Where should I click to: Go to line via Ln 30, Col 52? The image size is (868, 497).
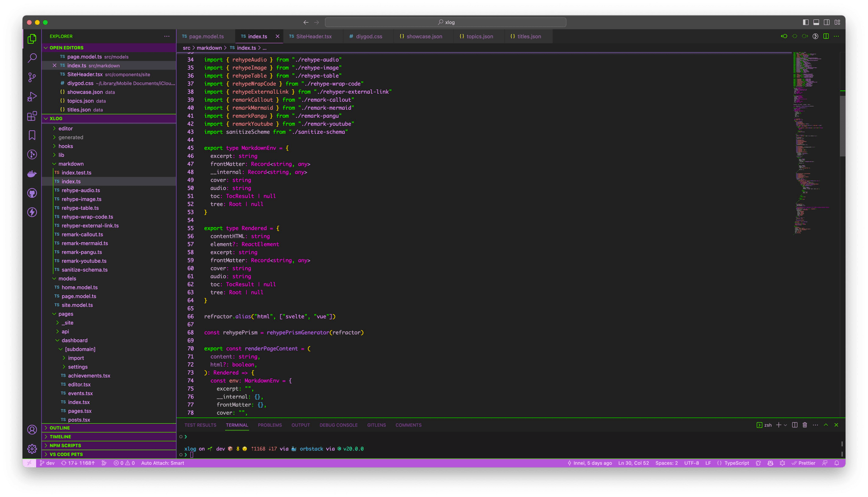tap(633, 463)
